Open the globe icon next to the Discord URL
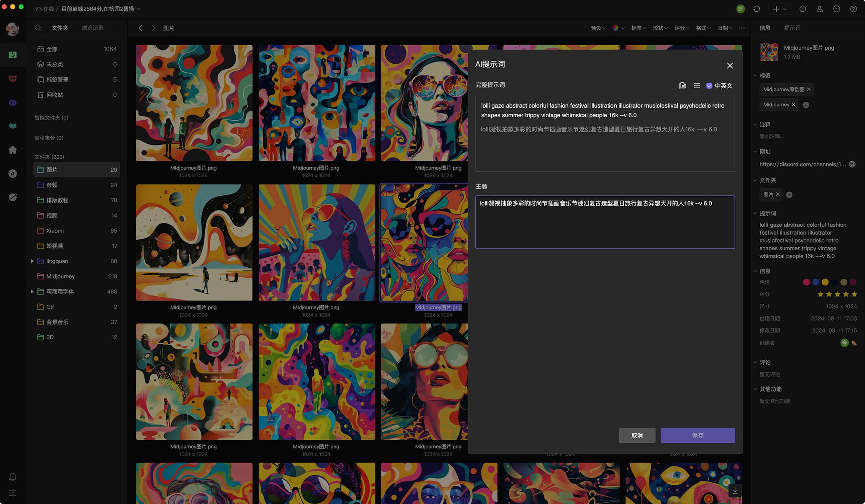865x504 pixels. pos(852,164)
